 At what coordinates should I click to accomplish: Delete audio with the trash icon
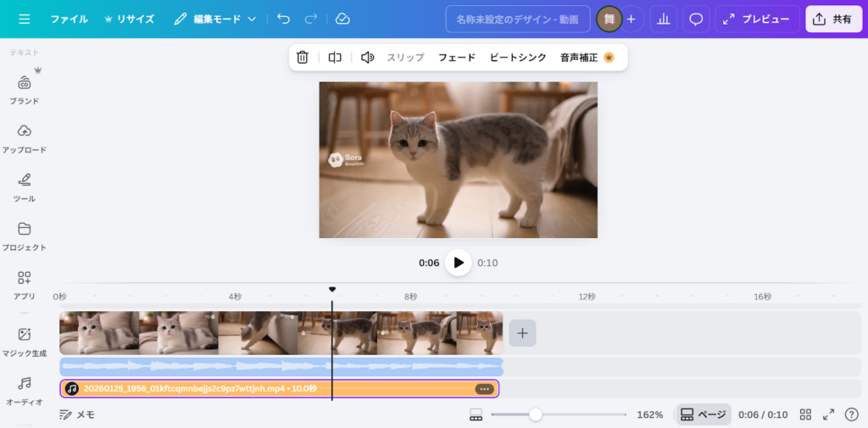303,57
